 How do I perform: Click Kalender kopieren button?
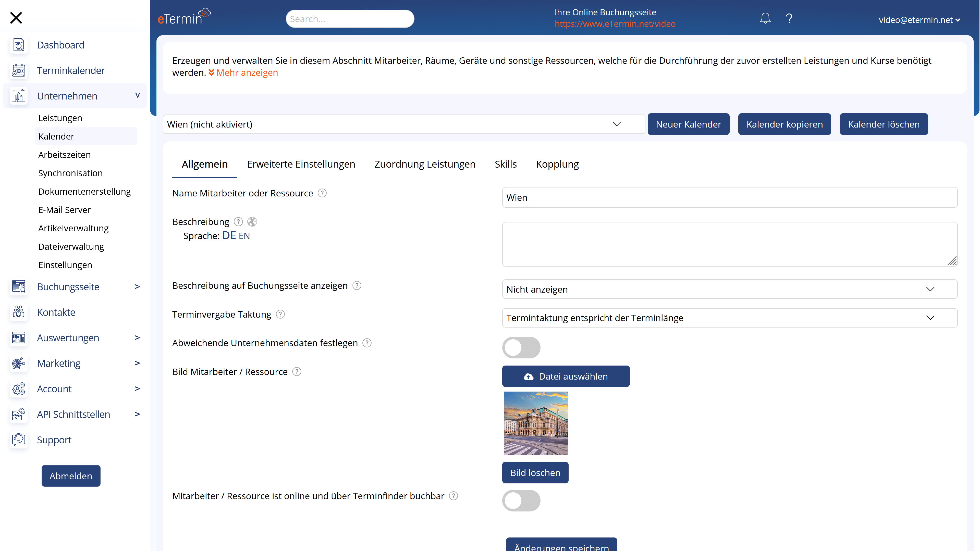point(784,124)
